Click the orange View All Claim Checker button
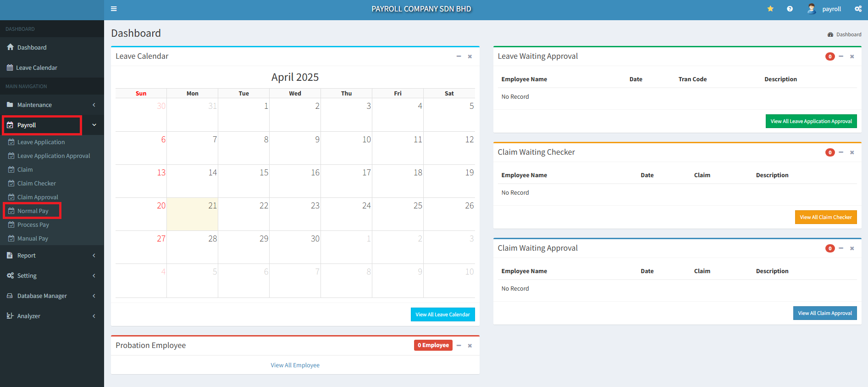Viewport: 868px width, 387px height. pyautogui.click(x=825, y=217)
